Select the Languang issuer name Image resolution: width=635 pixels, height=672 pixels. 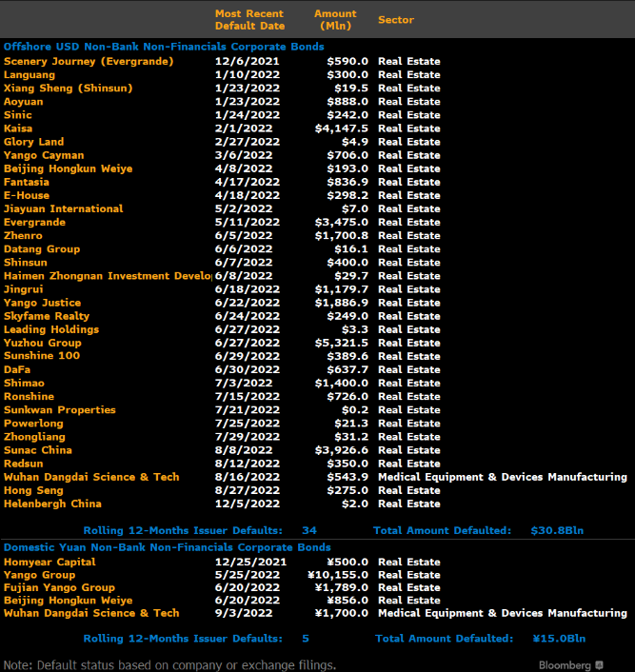(x=30, y=75)
